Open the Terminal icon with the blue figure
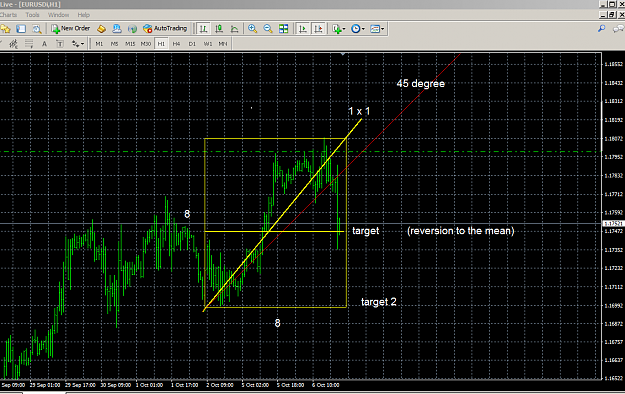The width and height of the screenshot is (625, 394). pos(117,29)
